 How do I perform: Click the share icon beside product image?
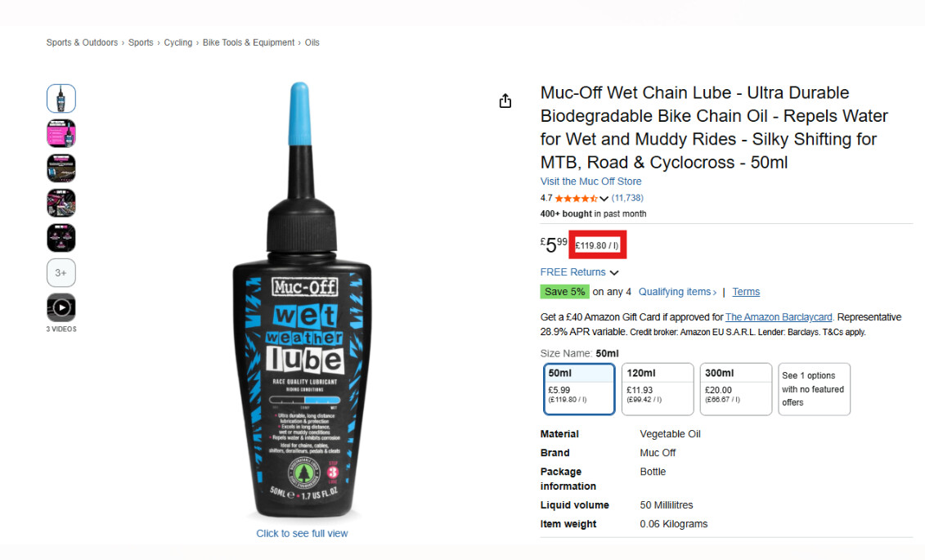point(505,101)
